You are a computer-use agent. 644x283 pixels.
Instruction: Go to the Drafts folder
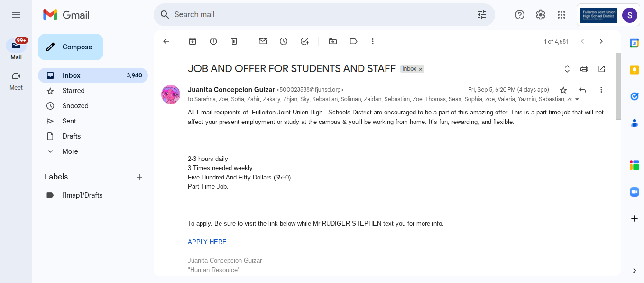tap(72, 136)
